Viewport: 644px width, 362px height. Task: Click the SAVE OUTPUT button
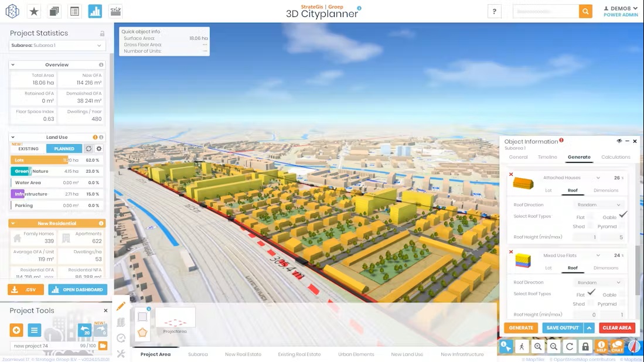coord(563,327)
